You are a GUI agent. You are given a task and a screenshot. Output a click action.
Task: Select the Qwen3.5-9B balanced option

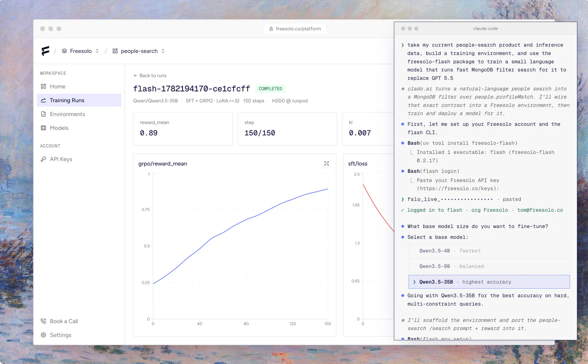pos(489,266)
